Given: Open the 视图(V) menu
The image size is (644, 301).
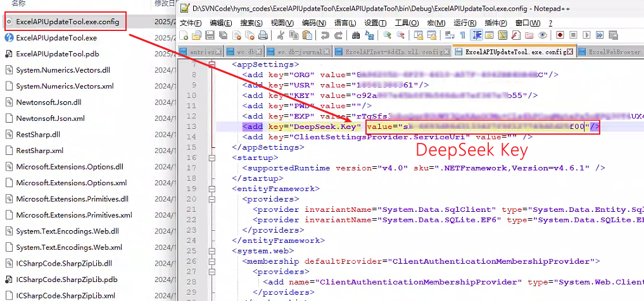Looking at the screenshot, I should point(282,23).
